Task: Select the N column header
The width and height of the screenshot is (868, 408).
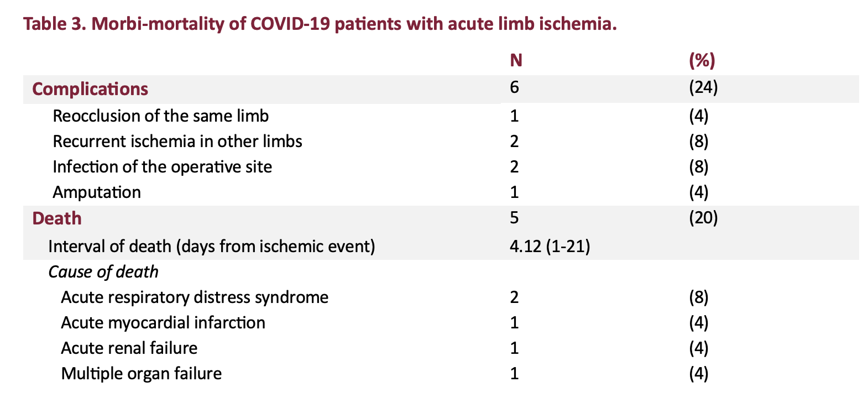Action: click(516, 60)
